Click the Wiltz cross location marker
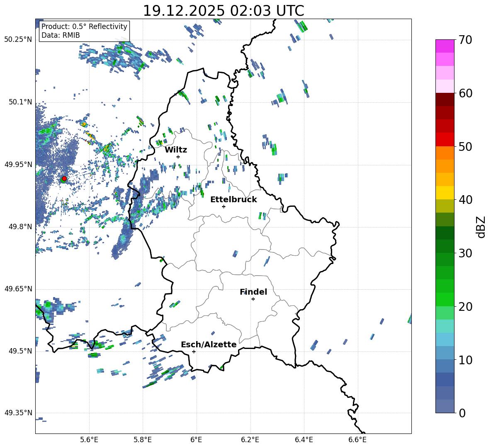491x448 pixels. [178, 157]
